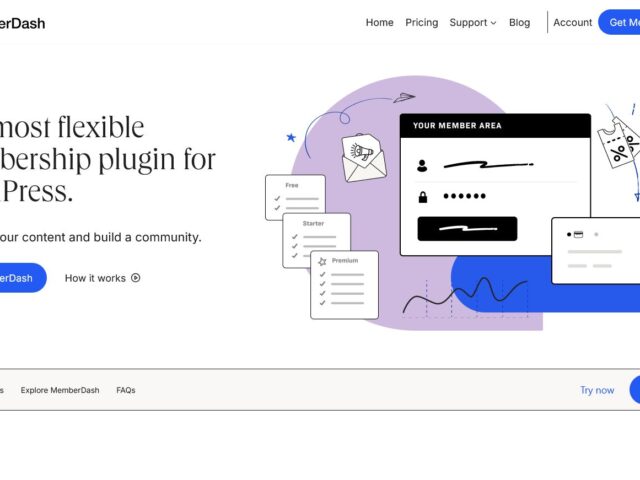Visit the Blog page
This screenshot has height=480, width=640.
click(x=519, y=22)
